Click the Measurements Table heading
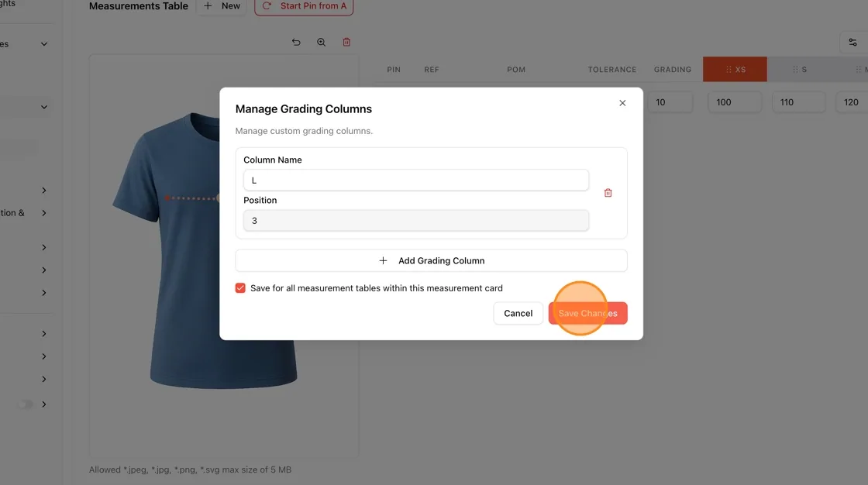This screenshot has width=868, height=485. point(139,6)
